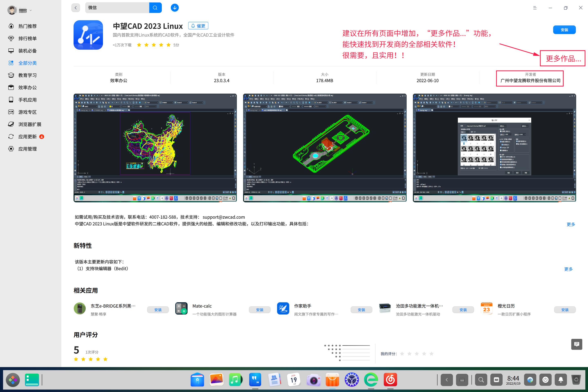
Task: Give a five-star rating under 我的评分
Action: (x=431, y=354)
